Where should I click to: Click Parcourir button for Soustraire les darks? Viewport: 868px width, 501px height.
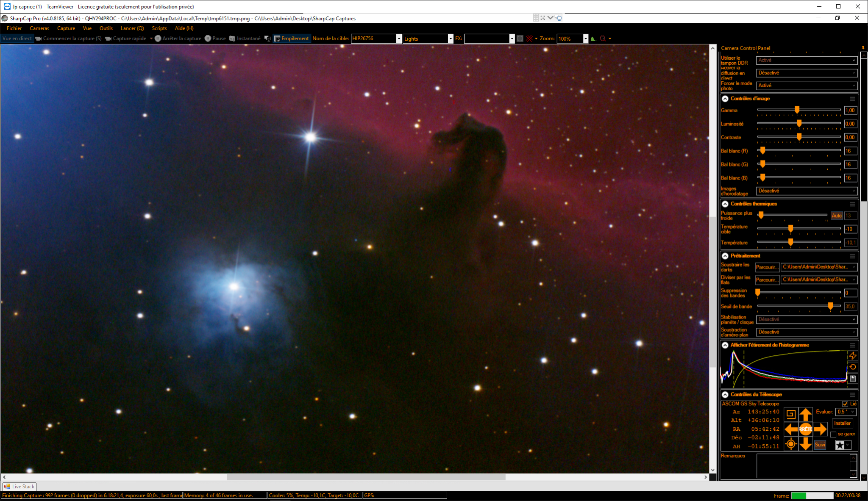(768, 267)
